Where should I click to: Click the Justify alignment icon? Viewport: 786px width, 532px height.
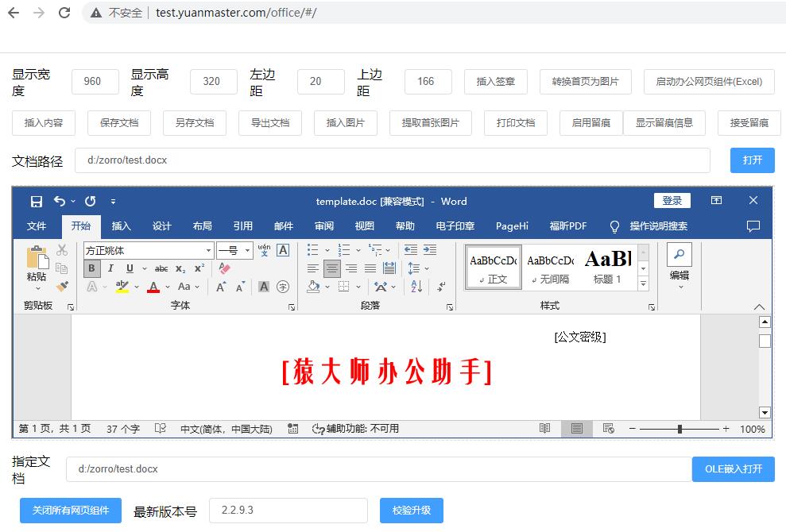click(370, 268)
